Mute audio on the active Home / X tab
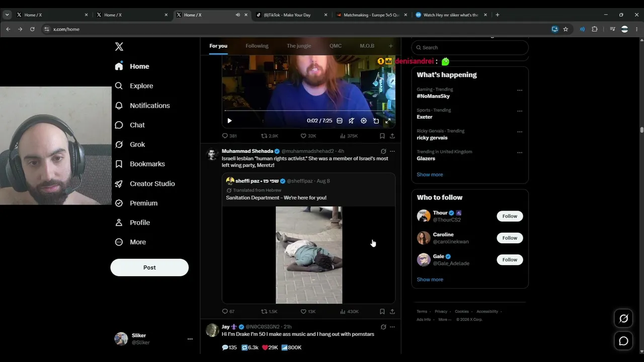Viewport: 644px width, 362px height. pos(238,15)
